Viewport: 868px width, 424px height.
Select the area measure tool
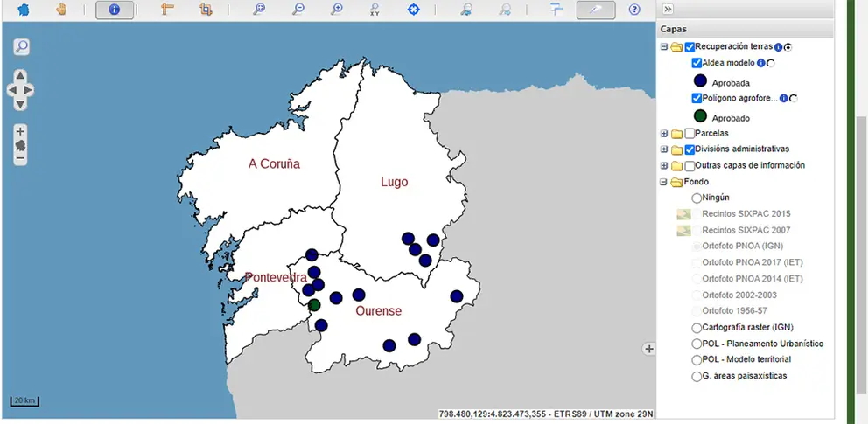coord(206,10)
